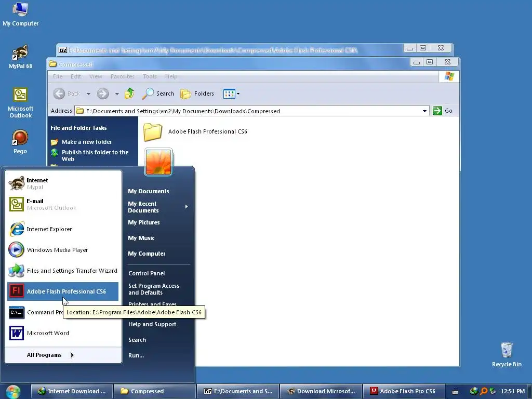Open My Pictures

143,222
